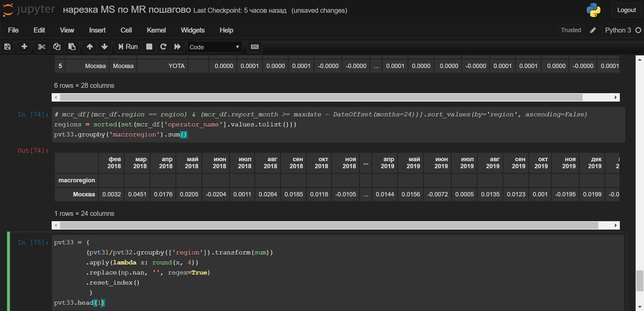Move selected cell up with arrow icon
Viewport: 644px width, 311px height.
coord(90,47)
